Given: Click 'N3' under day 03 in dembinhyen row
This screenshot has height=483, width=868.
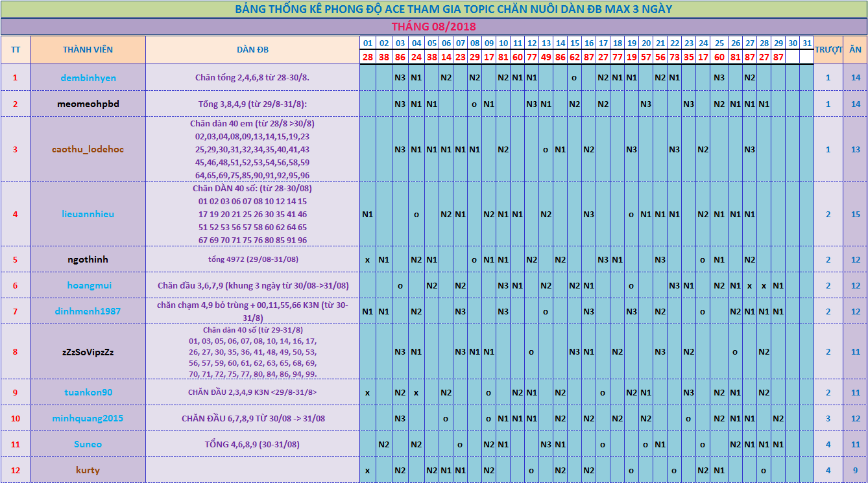Looking at the screenshot, I should click(x=400, y=78).
